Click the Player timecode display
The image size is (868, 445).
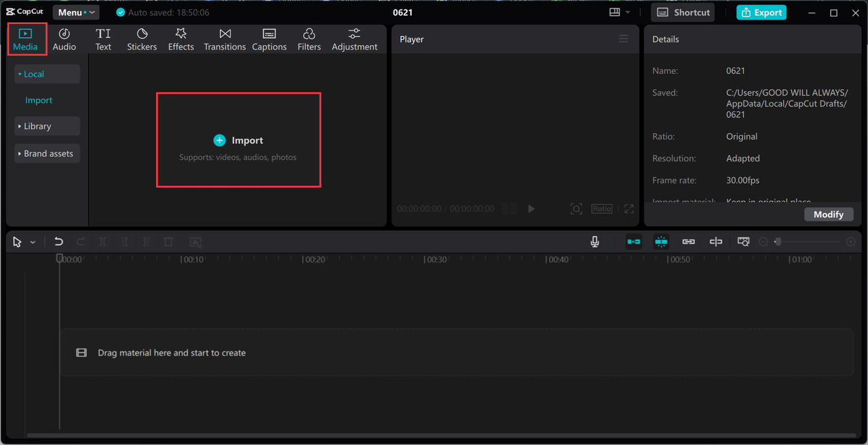[x=446, y=209]
